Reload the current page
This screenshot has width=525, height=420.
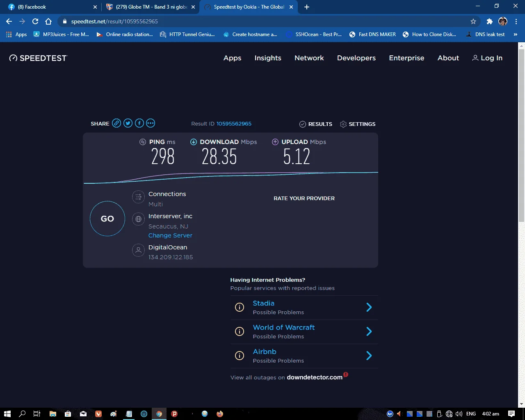[35, 21]
